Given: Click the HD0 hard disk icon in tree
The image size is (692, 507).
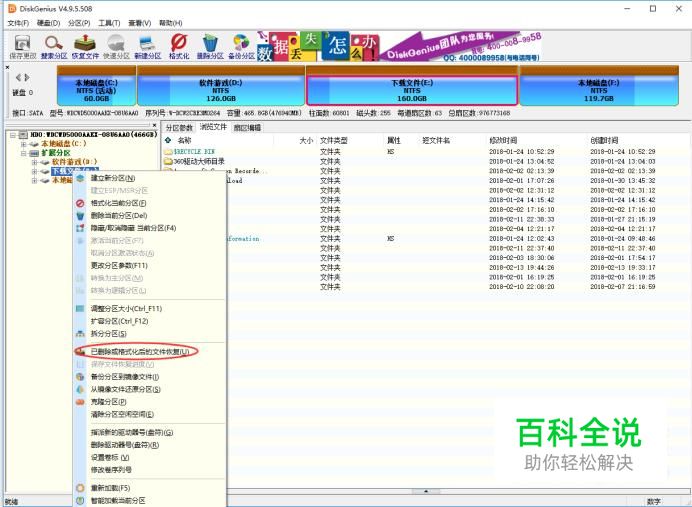Looking at the screenshot, I should [x=23, y=135].
